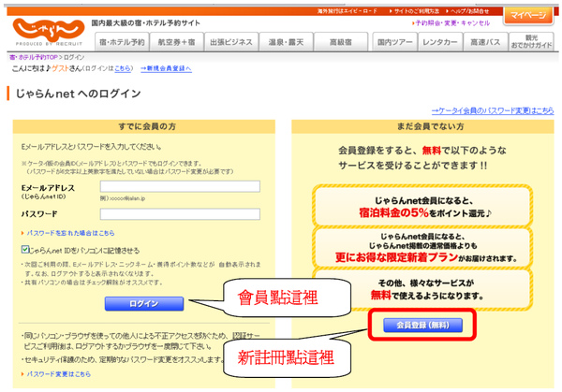Focus the パスワード input field

click(180, 214)
